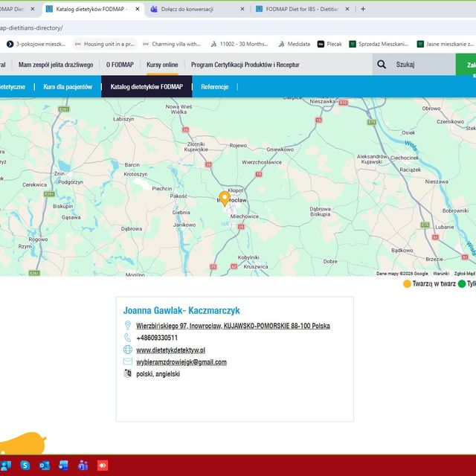Select Kursy online in site navigation
This screenshot has height=476, width=476.
pyautogui.click(x=162, y=65)
